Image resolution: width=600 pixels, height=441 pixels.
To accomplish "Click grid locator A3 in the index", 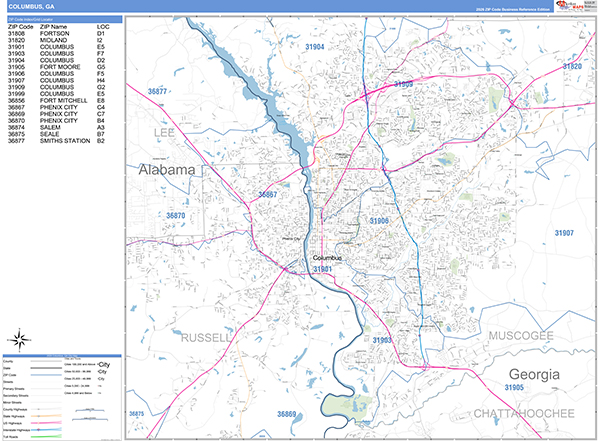I will pyautogui.click(x=101, y=127).
